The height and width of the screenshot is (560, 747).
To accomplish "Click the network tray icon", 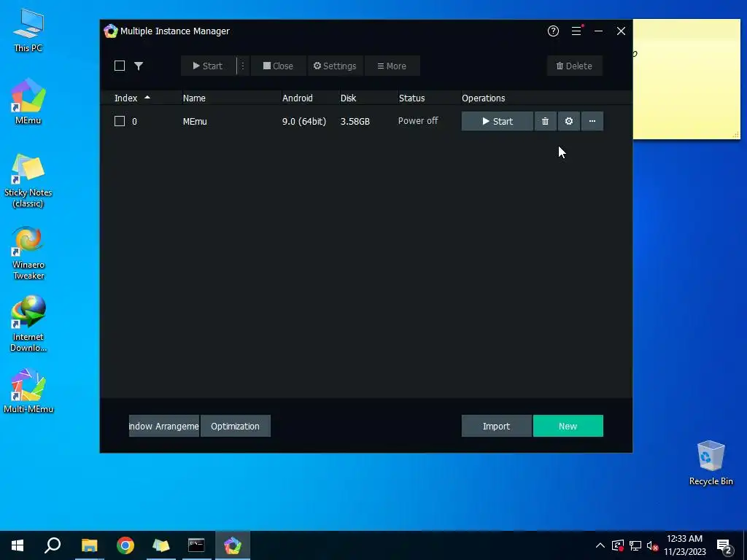I will (635, 545).
